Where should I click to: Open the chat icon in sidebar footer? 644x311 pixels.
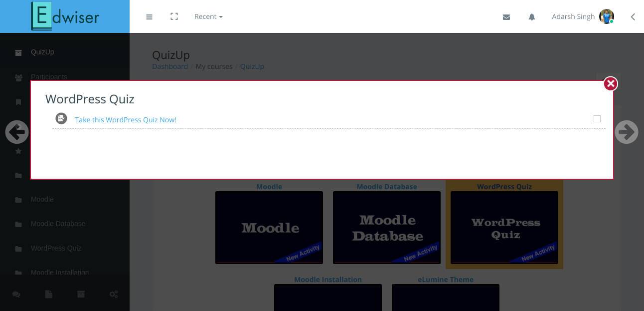click(16, 295)
